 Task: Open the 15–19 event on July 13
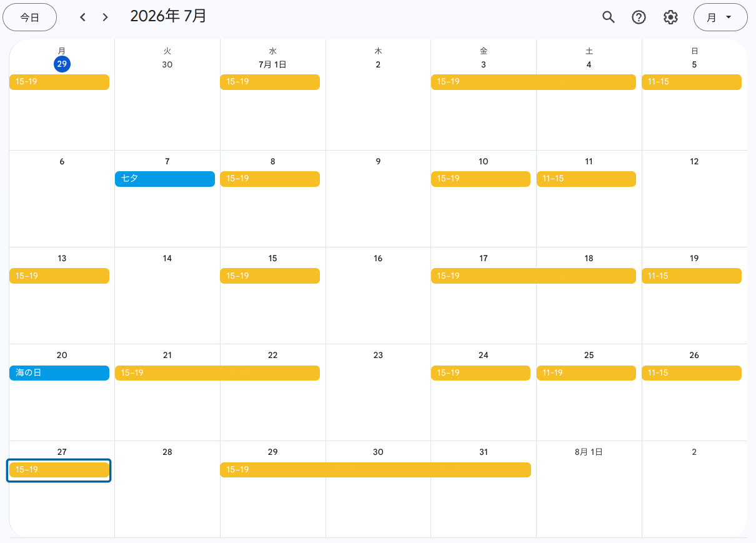(x=59, y=276)
